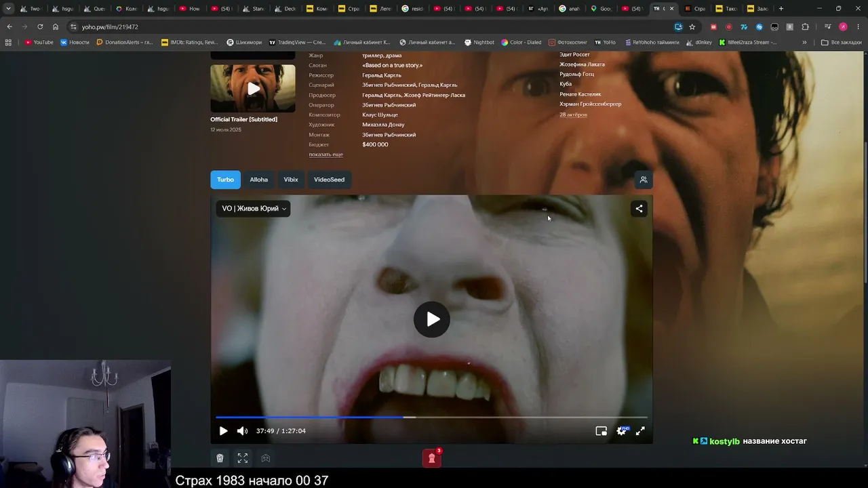Open the Nightbot bookmark
Image resolution: width=868 pixels, height=488 pixels.
click(x=479, y=42)
